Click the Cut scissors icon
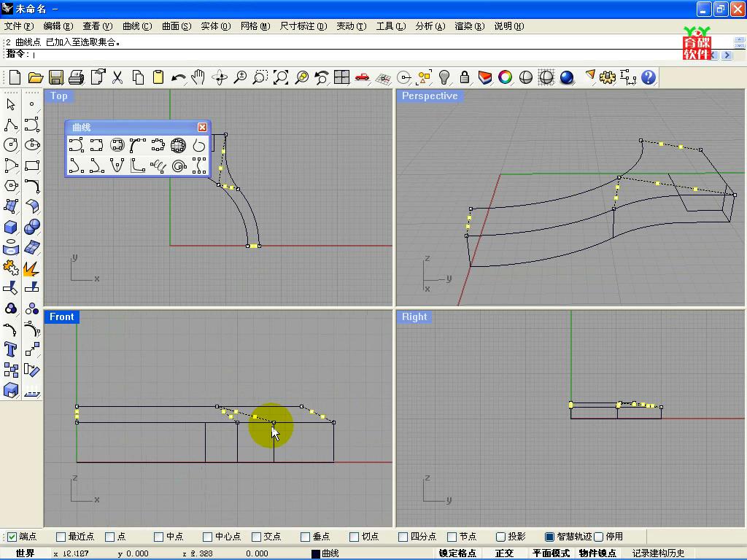Screen dimensions: 747x560 (x=117, y=77)
